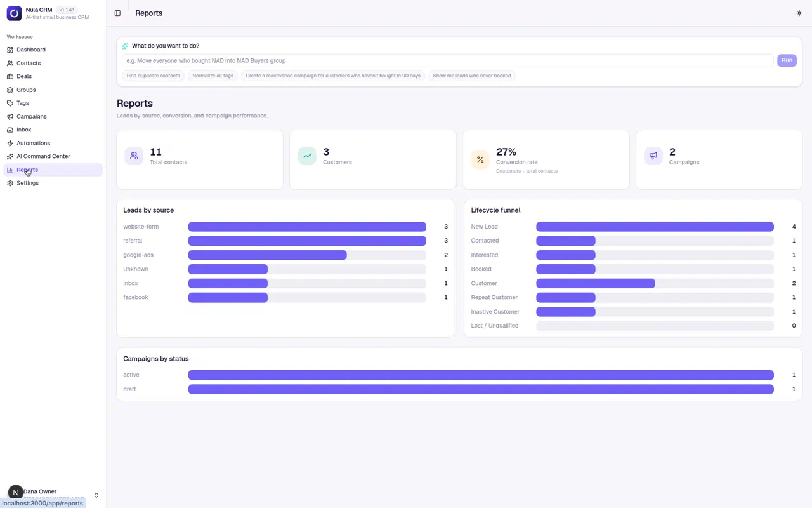Click the 'inbox' source label
Viewport: 812px width, 508px height.
[131, 283]
